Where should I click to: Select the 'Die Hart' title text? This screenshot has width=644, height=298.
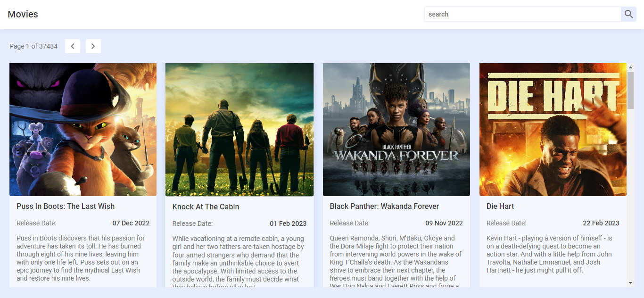pos(500,207)
